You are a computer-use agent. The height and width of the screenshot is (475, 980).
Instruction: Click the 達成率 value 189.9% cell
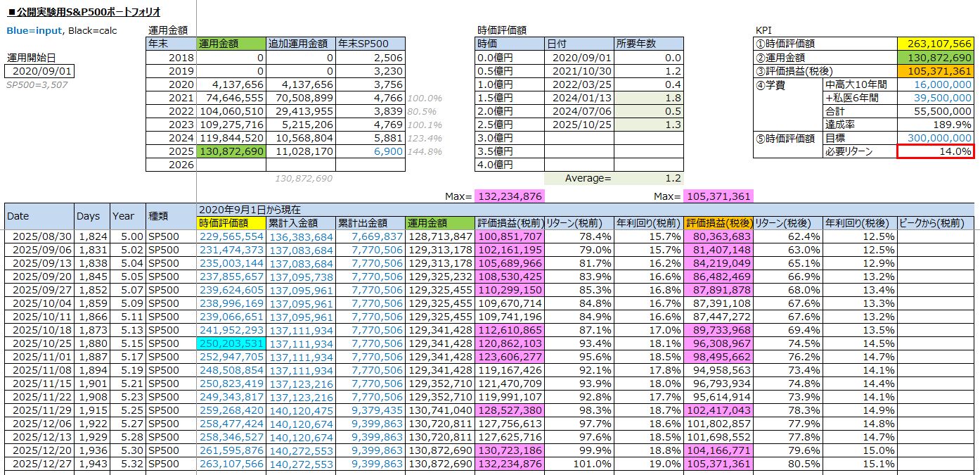[x=935, y=125]
